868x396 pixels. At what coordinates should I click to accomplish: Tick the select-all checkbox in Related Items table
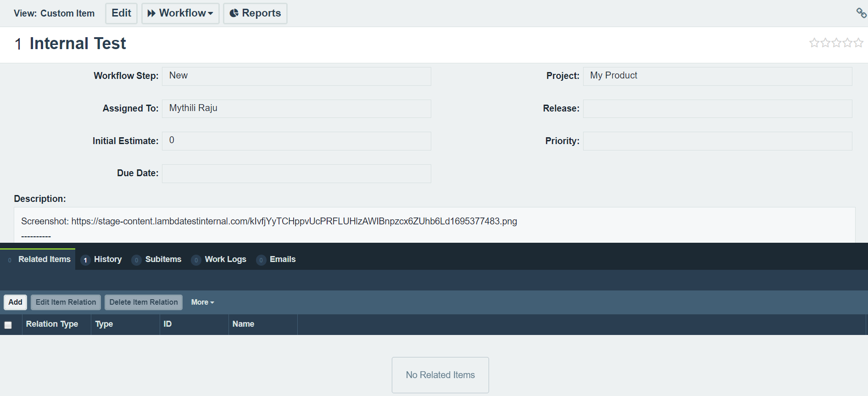pyautogui.click(x=8, y=325)
